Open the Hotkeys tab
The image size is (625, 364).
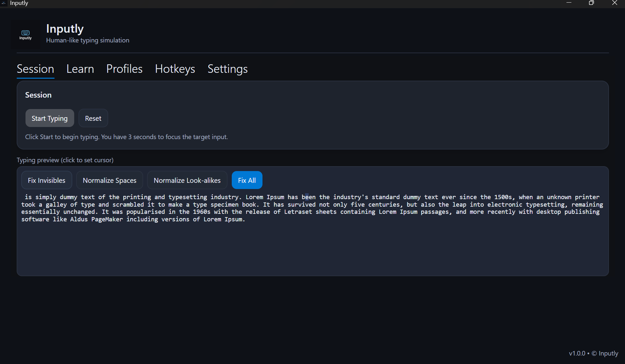175,69
